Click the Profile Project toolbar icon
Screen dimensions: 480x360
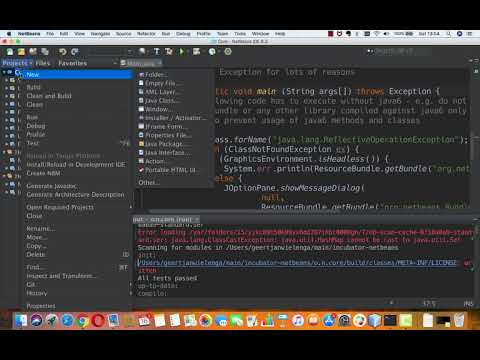pos(212,52)
